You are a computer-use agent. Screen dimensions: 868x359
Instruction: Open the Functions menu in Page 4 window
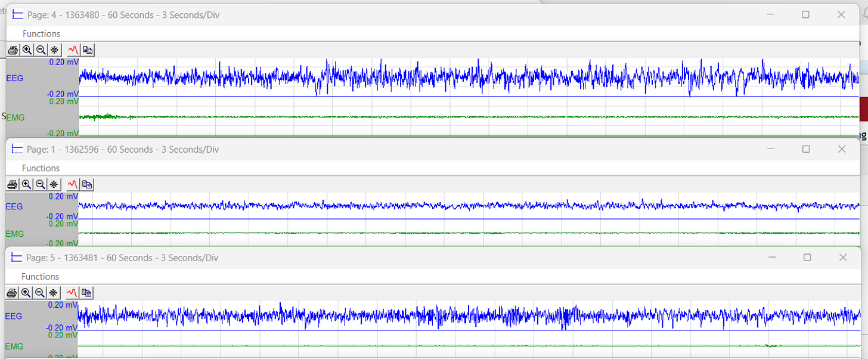pyautogui.click(x=41, y=34)
